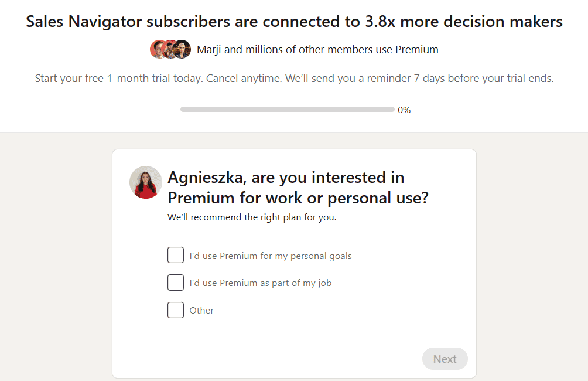
Task: Click the leftmost member avatar with red background
Action: pyautogui.click(x=157, y=49)
